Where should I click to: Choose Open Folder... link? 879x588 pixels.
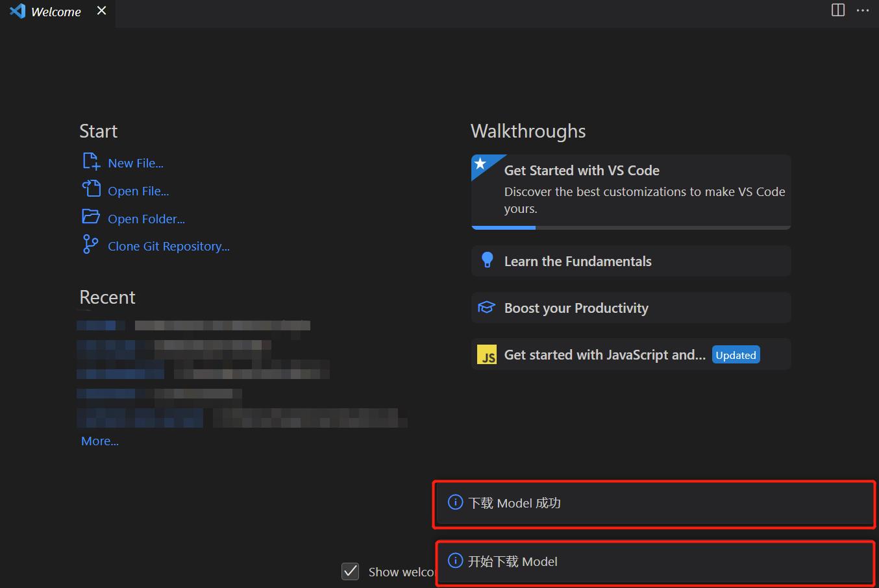[x=146, y=219]
